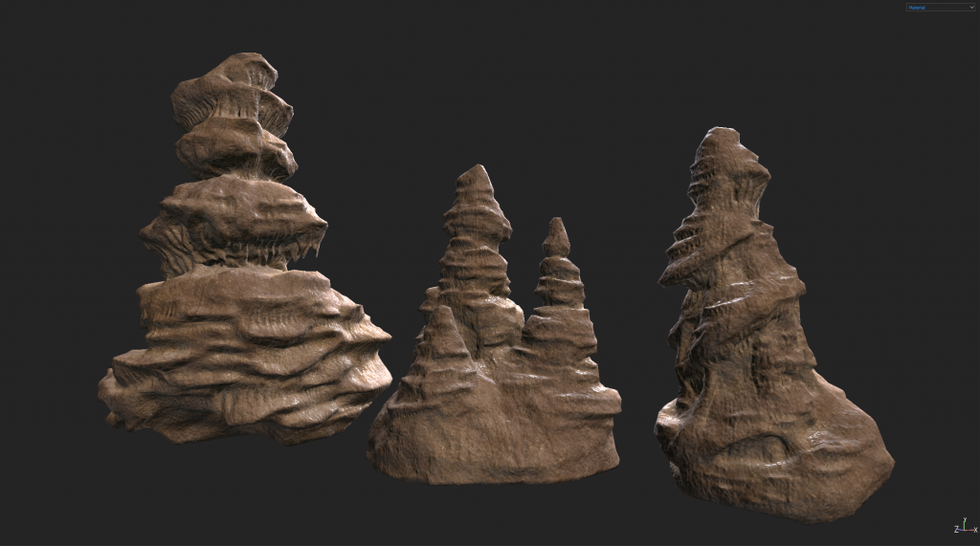Select the left layered rock stalagmite model
Screen dimensions: 980x546
coord(245,250)
